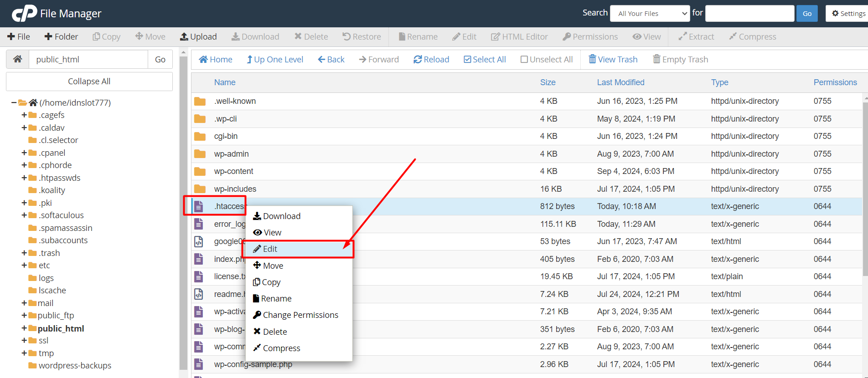Screen dimensions: 868x378
Task: Expand the .caldav tree folder
Action: [x=24, y=128]
